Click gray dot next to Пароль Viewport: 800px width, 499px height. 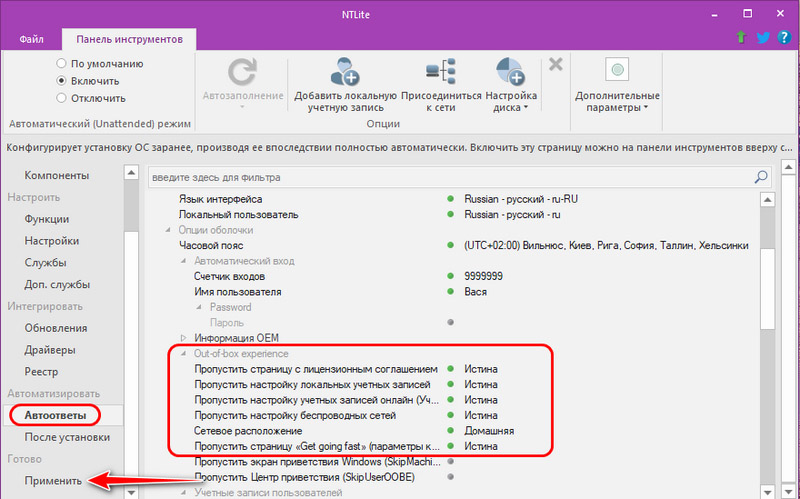[451, 322]
